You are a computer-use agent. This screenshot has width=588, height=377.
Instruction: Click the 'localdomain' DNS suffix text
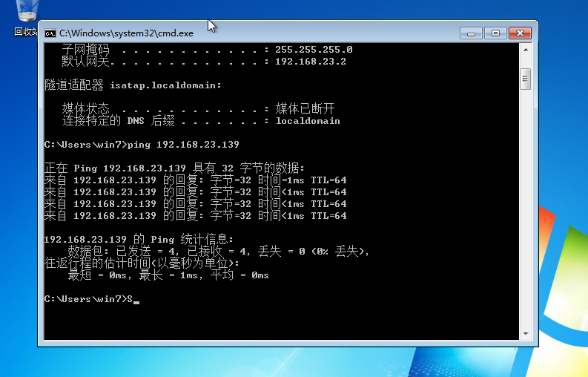click(x=308, y=121)
